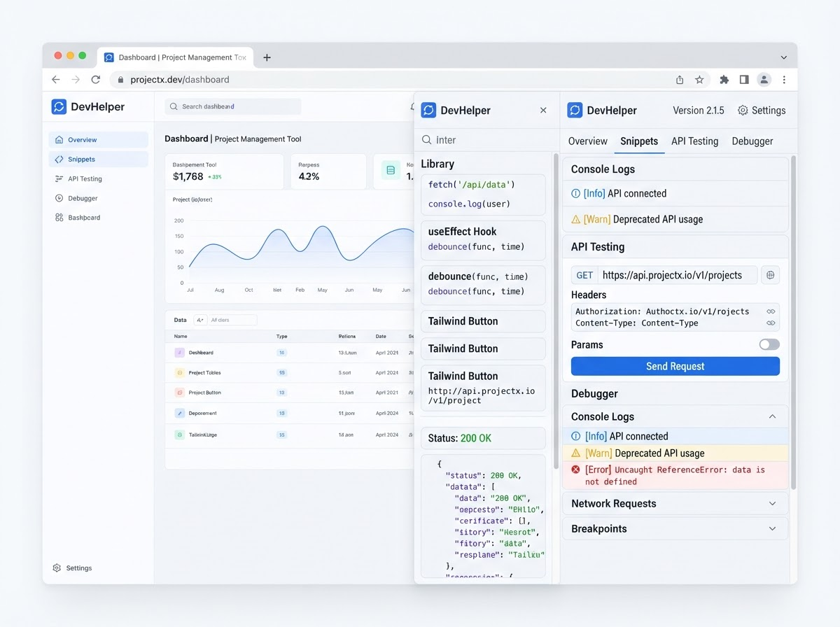Open the Debugger tab in DevHelper panel
The height and width of the screenshot is (627, 840).
point(752,141)
